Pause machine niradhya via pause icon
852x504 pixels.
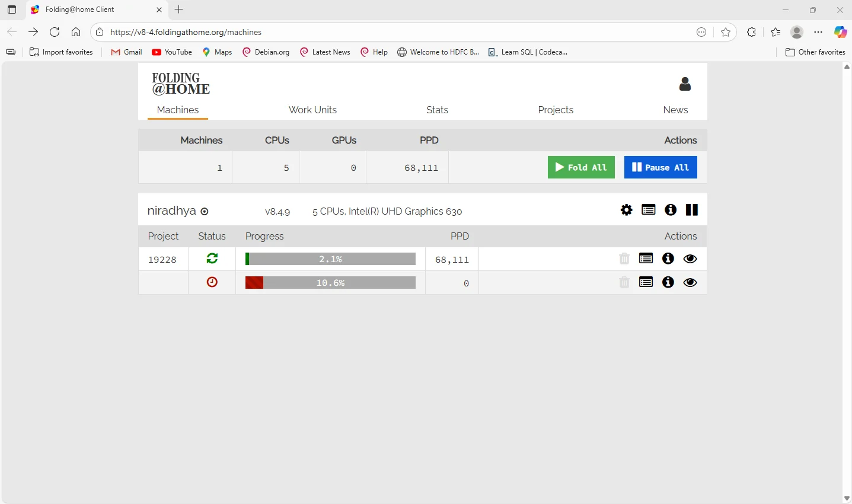point(691,210)
